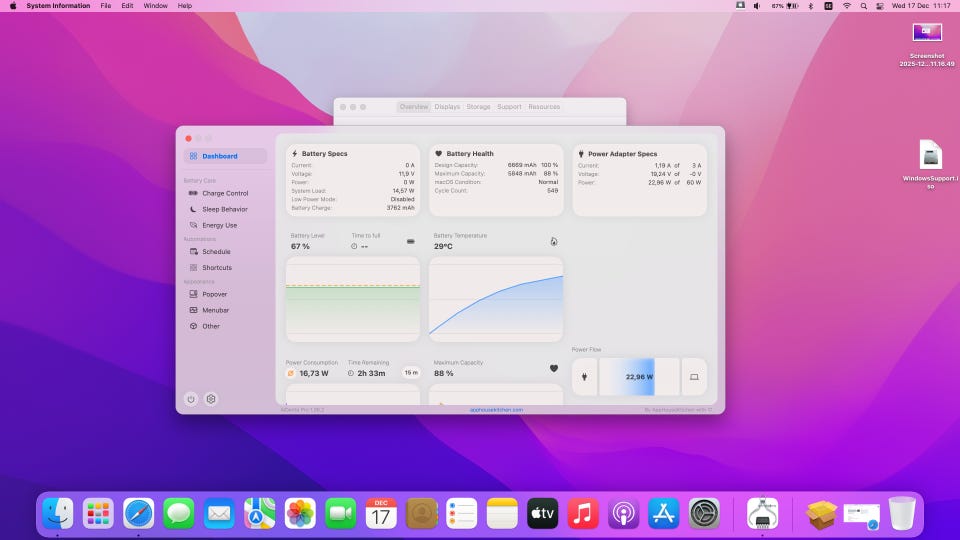This screenshot has height=540, width=960.
Task: Open settings via the sidebar gear icon
Action: click(x=211, y=399)
